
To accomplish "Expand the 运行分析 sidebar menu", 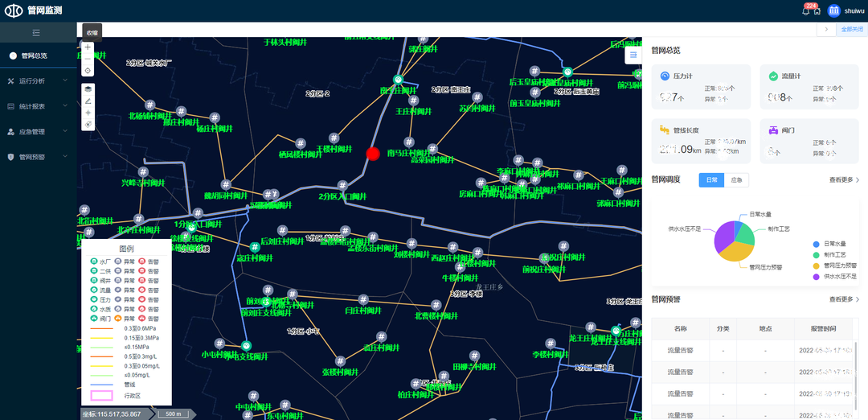I will coord(38,81).
